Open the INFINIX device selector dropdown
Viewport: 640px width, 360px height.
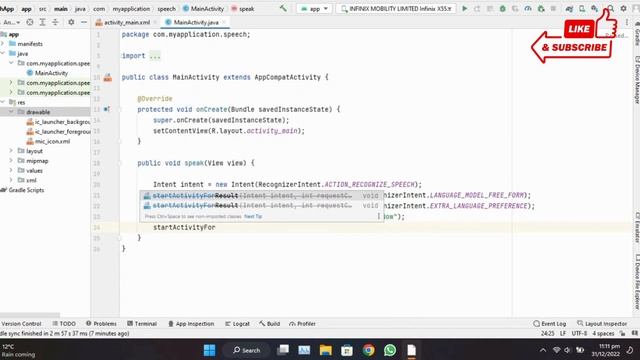point(396,8)
